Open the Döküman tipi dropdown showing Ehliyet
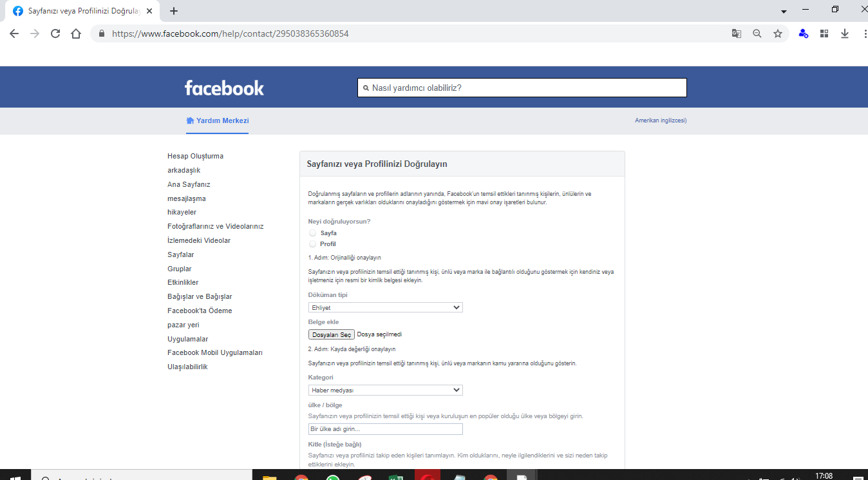Viewport: 868px width, 480px height. (x=385, y=308)
